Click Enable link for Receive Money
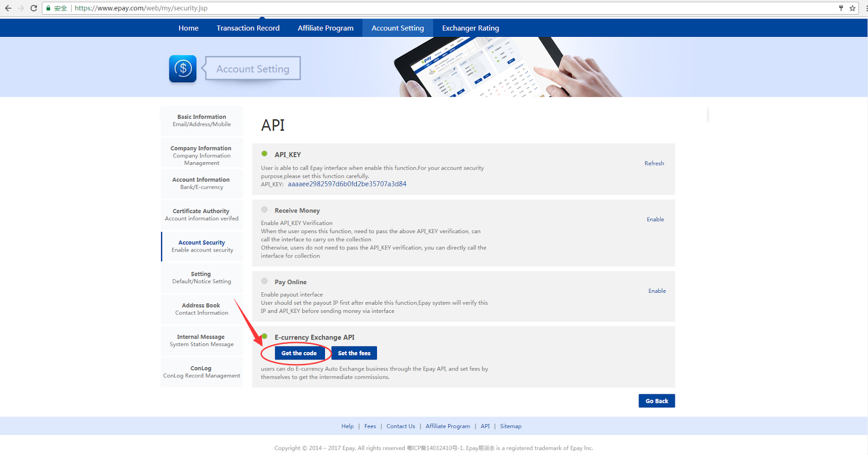 (655, 220)
